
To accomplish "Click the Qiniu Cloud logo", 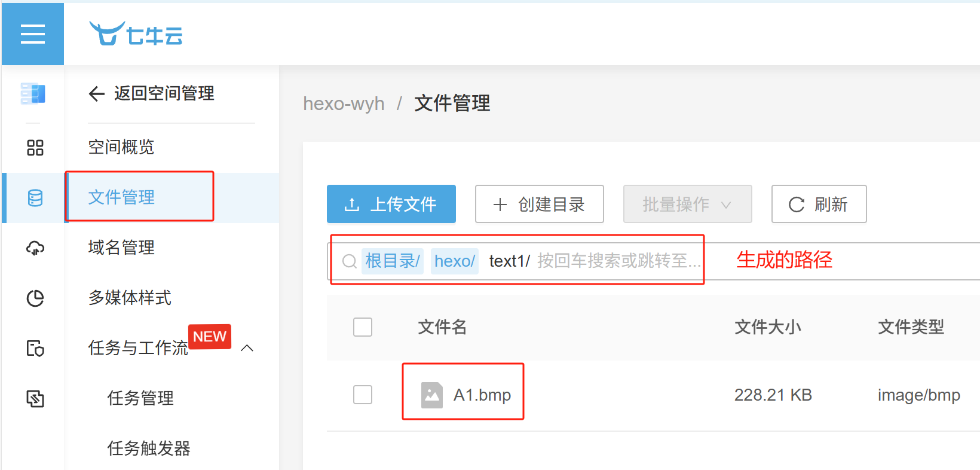I will click(136, 34).
